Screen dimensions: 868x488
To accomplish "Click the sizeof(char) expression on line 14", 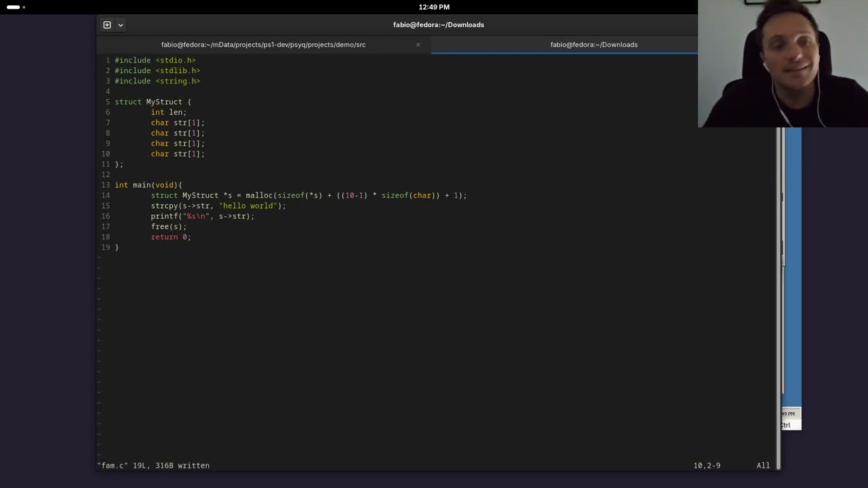I will [x=409, y=195].
